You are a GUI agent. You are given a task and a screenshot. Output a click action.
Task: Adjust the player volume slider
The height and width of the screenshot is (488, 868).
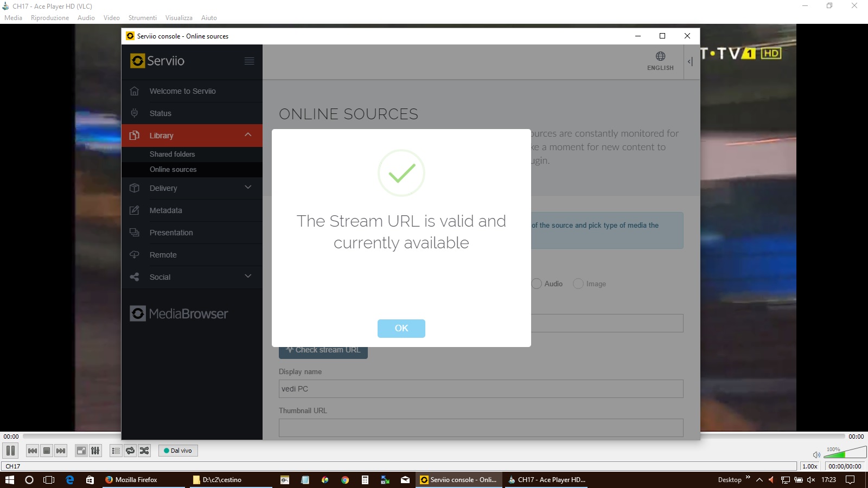(845, 452)
